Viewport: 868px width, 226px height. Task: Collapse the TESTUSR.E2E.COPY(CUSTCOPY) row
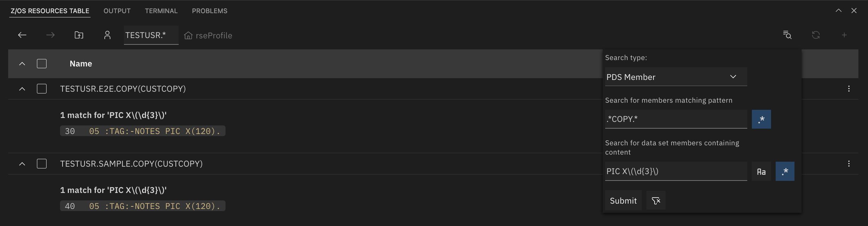tap(22, 89)
